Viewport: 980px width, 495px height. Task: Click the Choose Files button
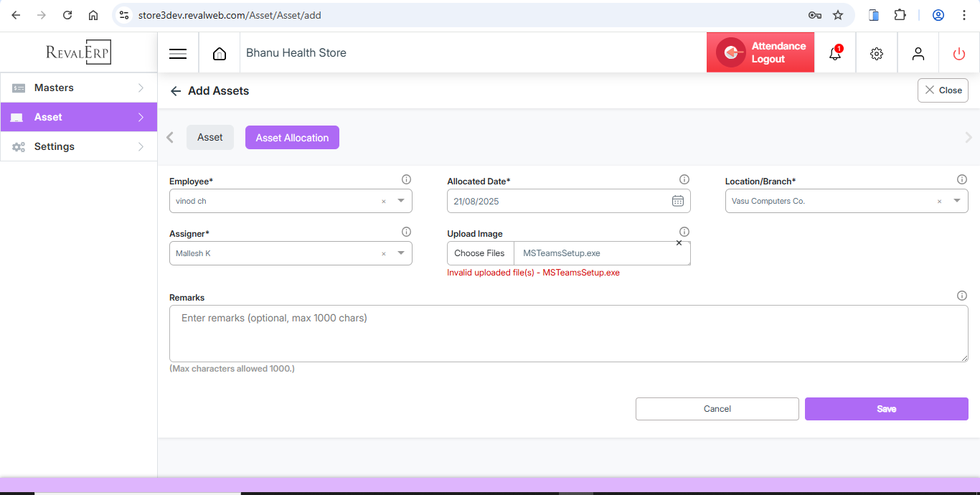[479, 253]
